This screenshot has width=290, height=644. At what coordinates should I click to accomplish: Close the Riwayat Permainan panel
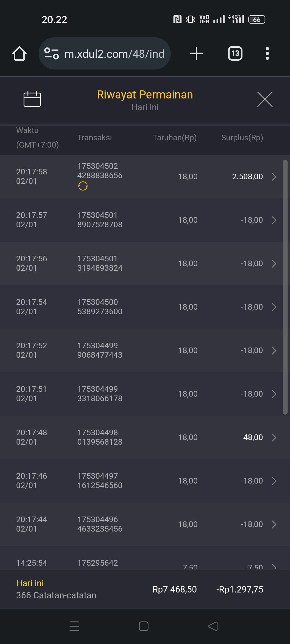pos(265,99)
